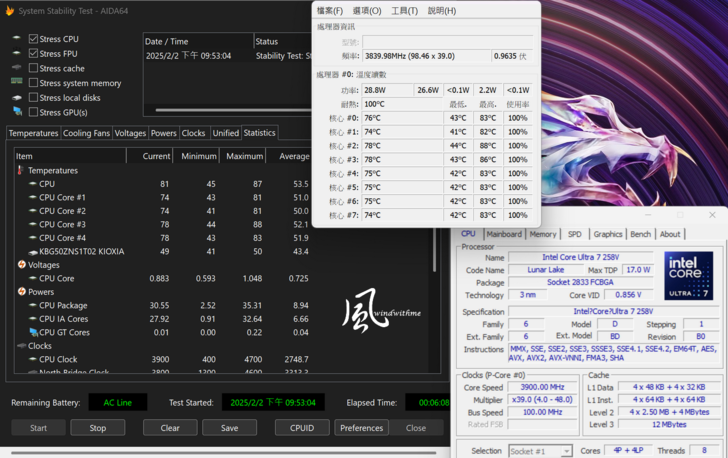
Task: Click the memory stick icon beside Stress system memory
Action: pyautogui.click(x=17, y=83)
